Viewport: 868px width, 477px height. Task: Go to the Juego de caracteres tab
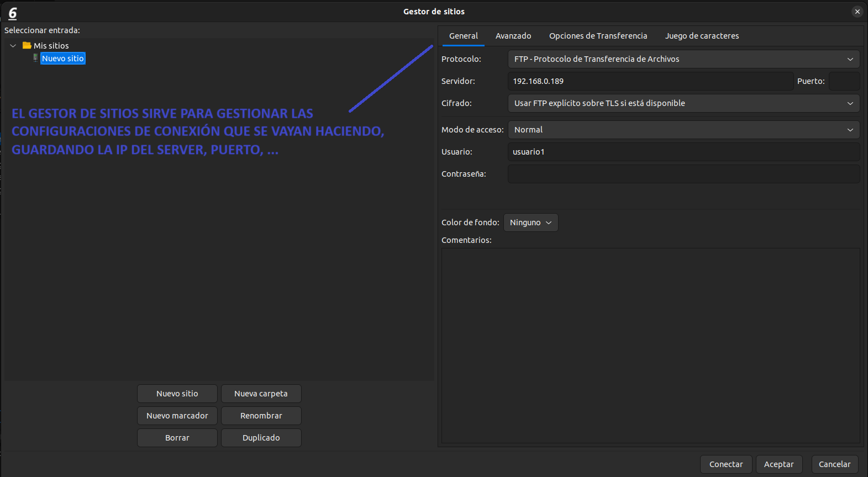click(702, 36)
